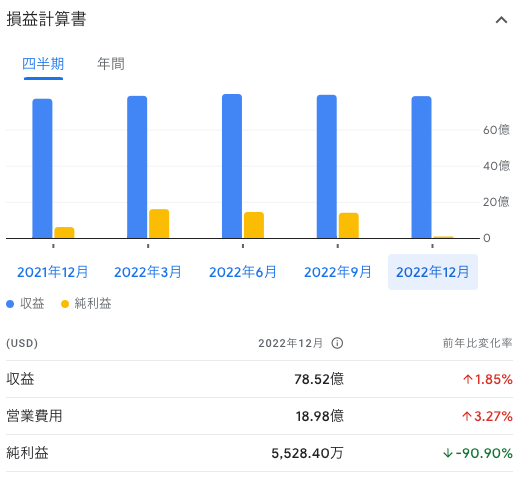This screenshot has width=524, height=477.
Task: Select the 2021年12月 period
Action: (52, 272)
